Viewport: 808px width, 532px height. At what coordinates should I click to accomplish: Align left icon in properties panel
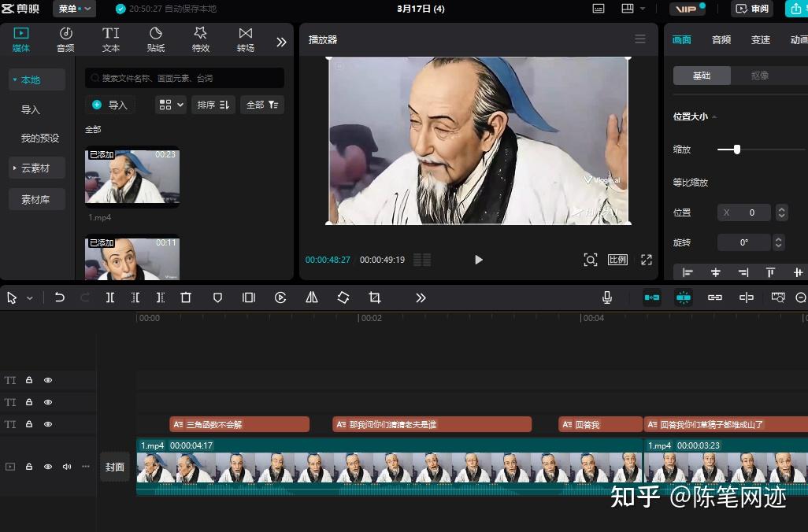point(688,272)
